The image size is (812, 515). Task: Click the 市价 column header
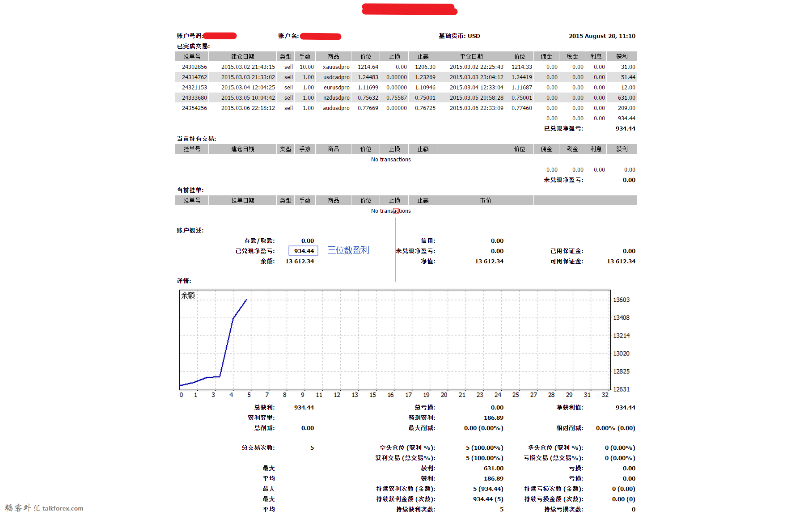[485, 201]
